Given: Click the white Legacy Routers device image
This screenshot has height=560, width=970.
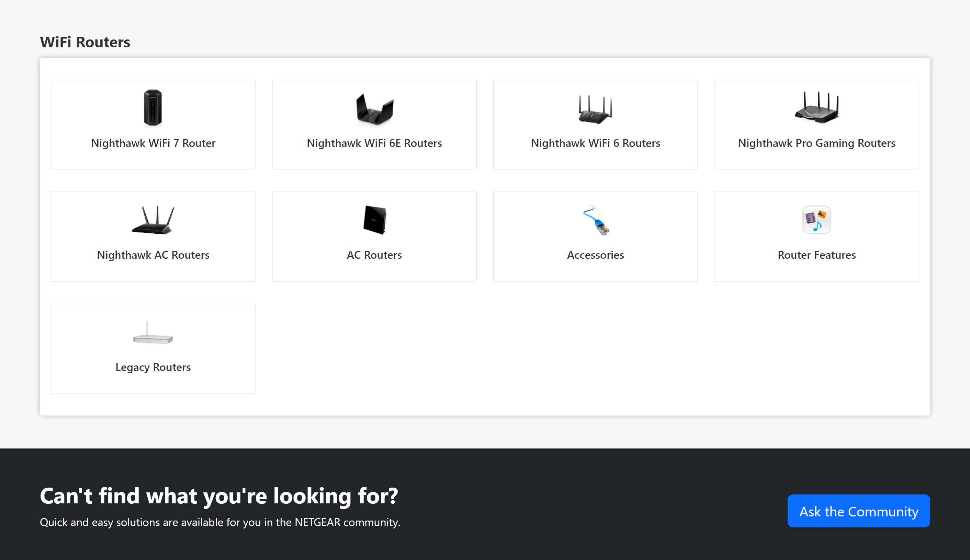Looking at the screenshot, I should click(x=153, y=334).
